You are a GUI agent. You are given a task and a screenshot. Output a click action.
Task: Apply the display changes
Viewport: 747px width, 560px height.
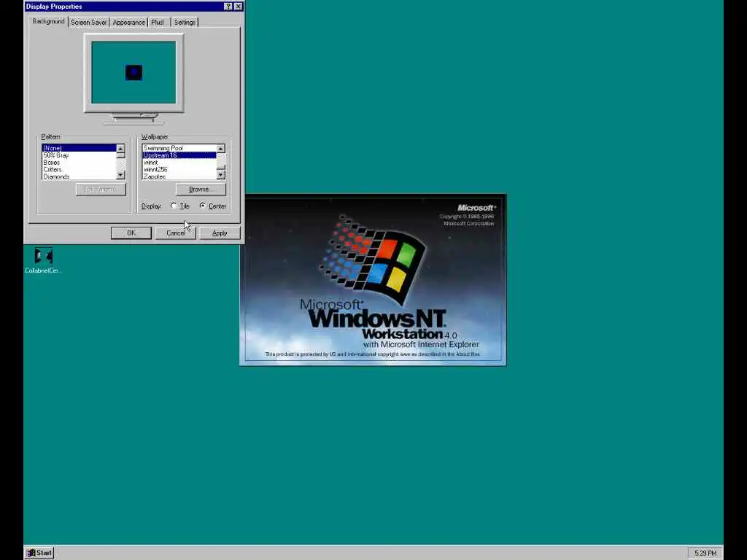[220, 233]
